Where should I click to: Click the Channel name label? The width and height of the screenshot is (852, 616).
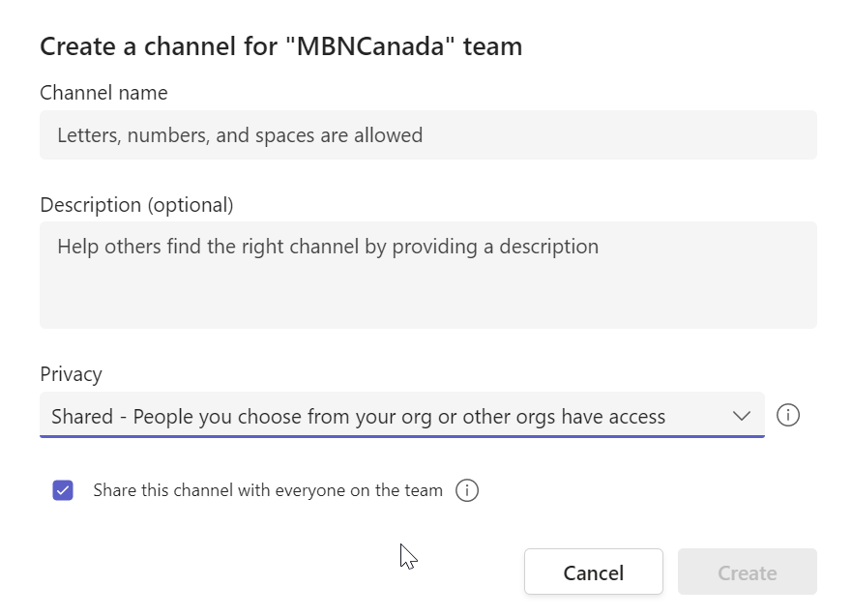(103, 93)
